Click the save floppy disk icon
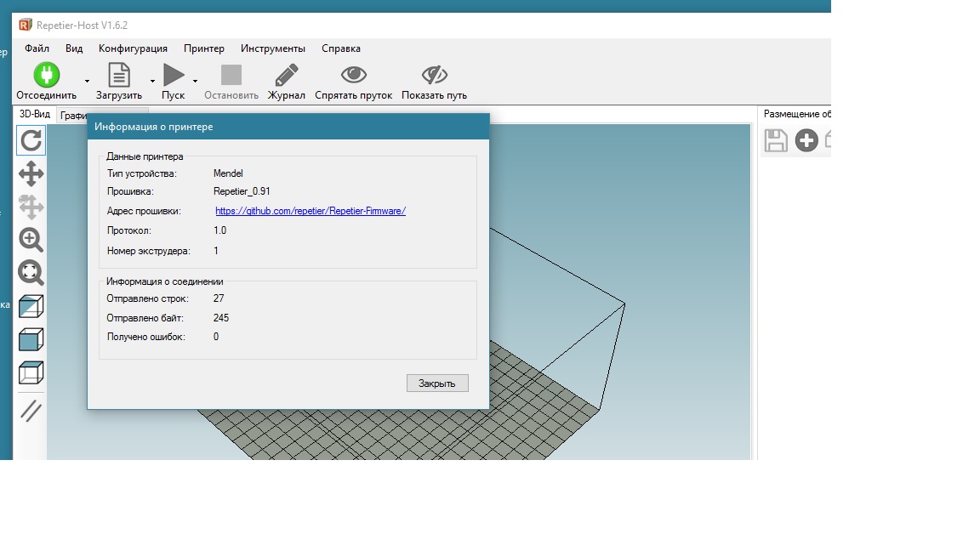The height and width of the screenshot is (551, 980). pyautogui.click(x=776, y=141)
